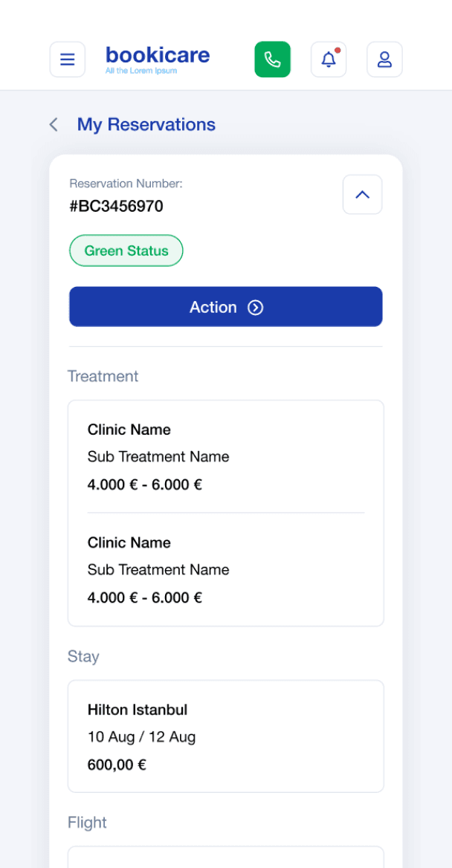This screenshot has height=868, width=452.
Task: Open the hamburger navigation menu
Action: point(68,59)
